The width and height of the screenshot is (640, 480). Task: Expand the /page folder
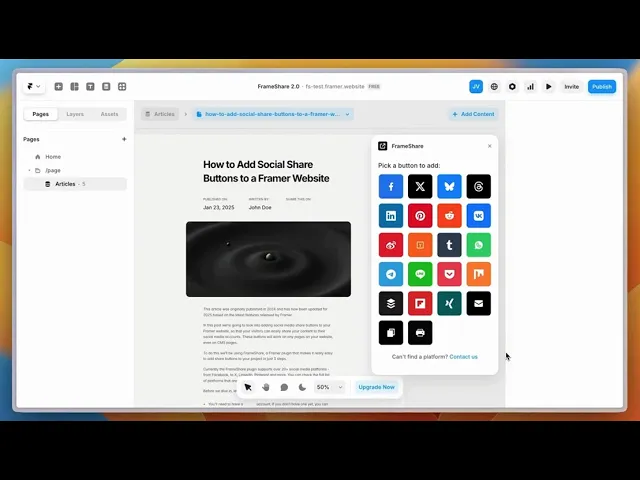tap(29, 171)
